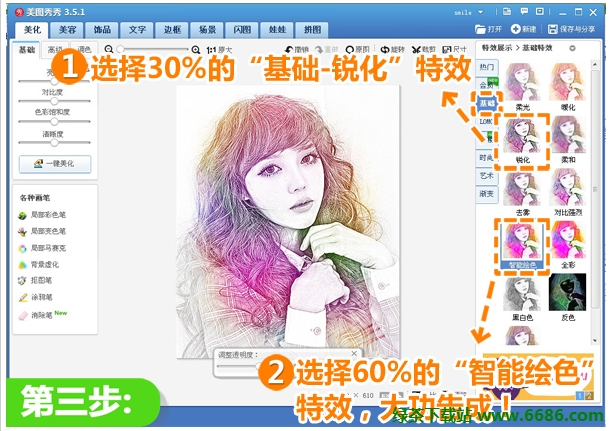
Task: Open the smile account dropdown
Action: [480, 12]
